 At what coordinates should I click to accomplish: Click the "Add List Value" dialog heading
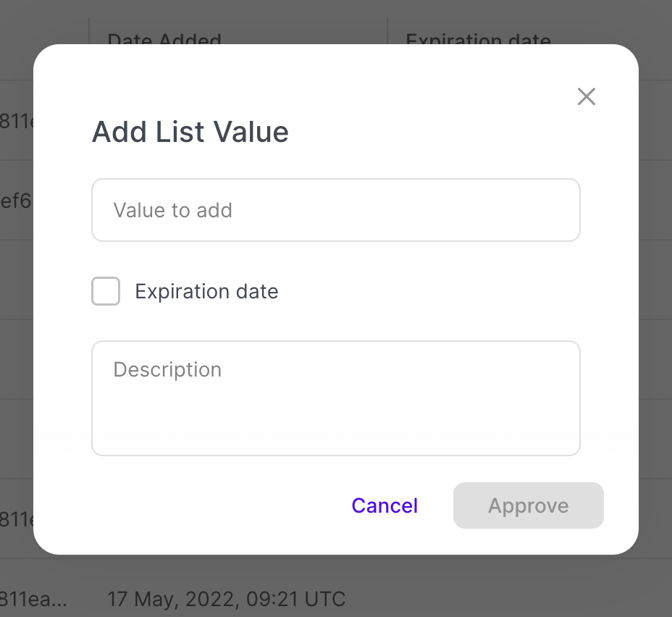click(x=190, y=132)
